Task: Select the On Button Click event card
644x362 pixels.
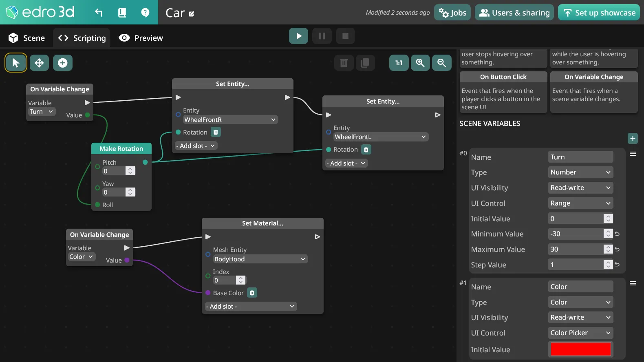Action: coord(503,92)
